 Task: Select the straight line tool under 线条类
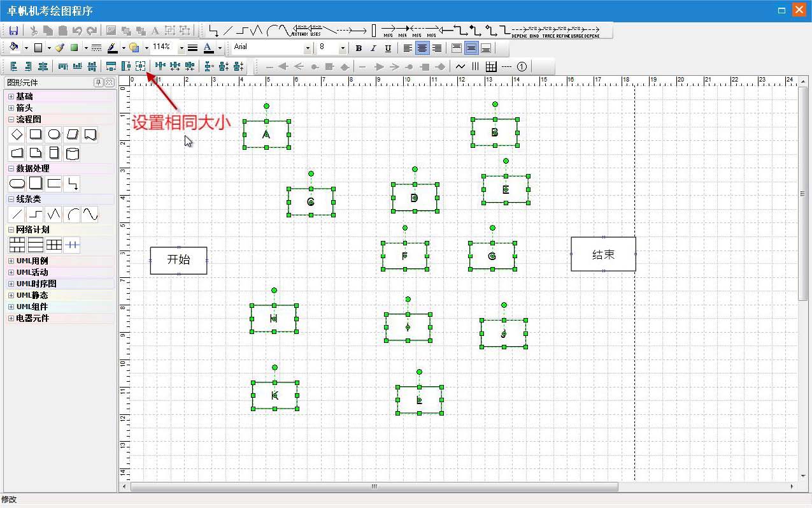point(17,214)
